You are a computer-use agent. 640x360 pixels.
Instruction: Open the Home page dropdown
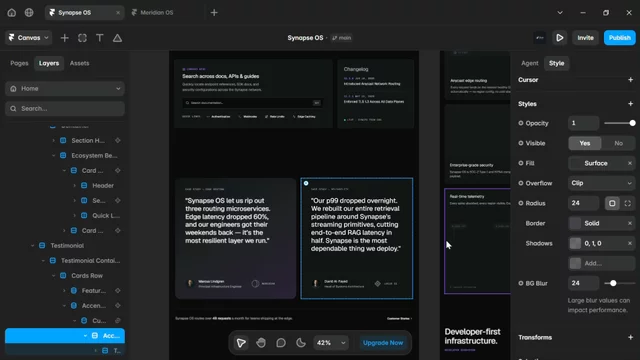click(65, 89)
